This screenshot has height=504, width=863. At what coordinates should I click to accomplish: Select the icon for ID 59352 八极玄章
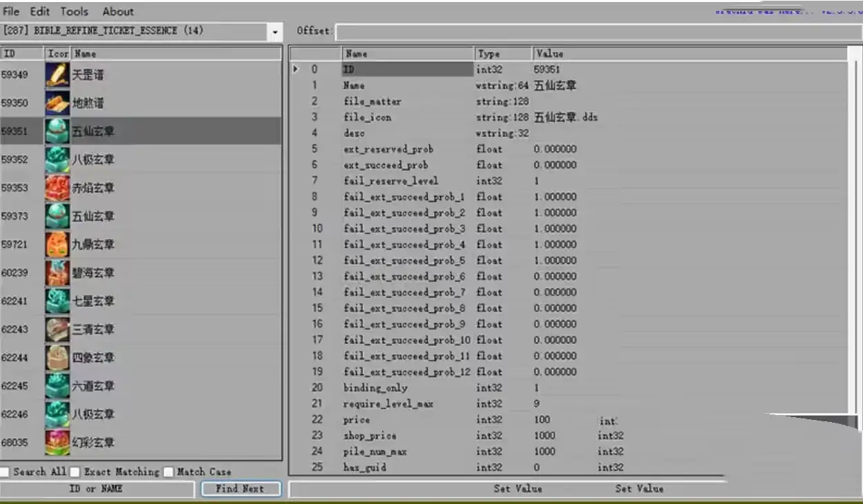57,159
